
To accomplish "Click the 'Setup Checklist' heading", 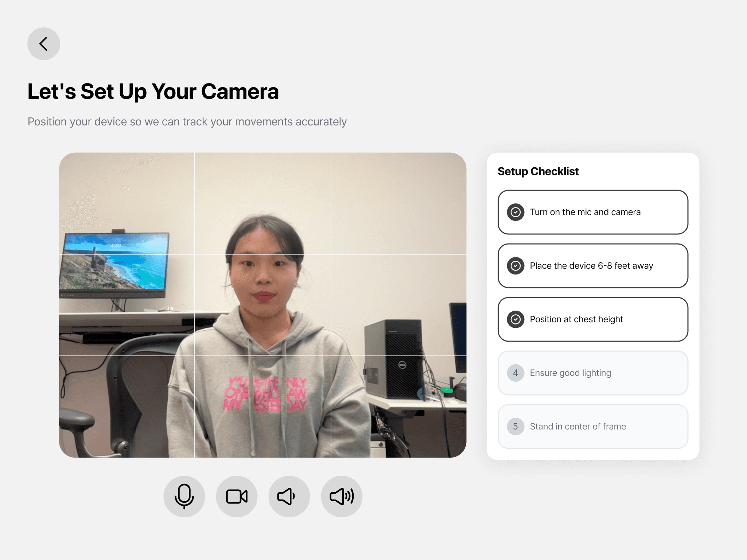I will coord(538,171).
